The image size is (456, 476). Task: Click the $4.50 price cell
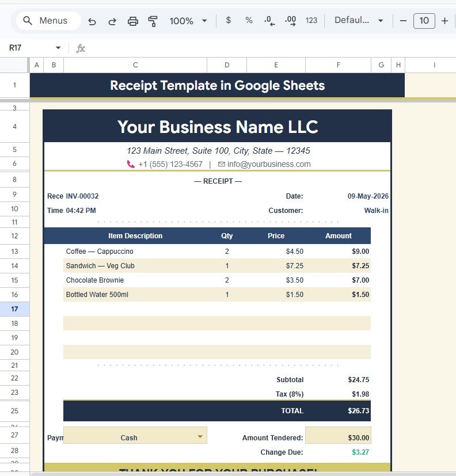coord(276,252)
